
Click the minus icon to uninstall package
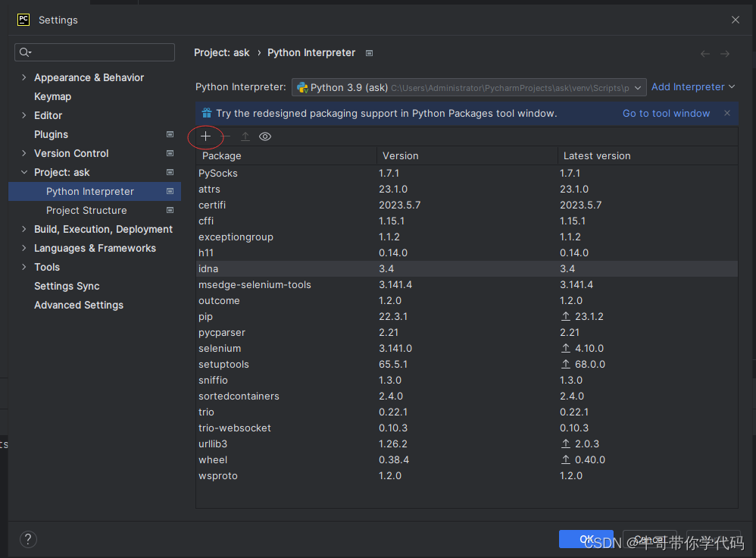pyautogui.click(x=225, y=136)
